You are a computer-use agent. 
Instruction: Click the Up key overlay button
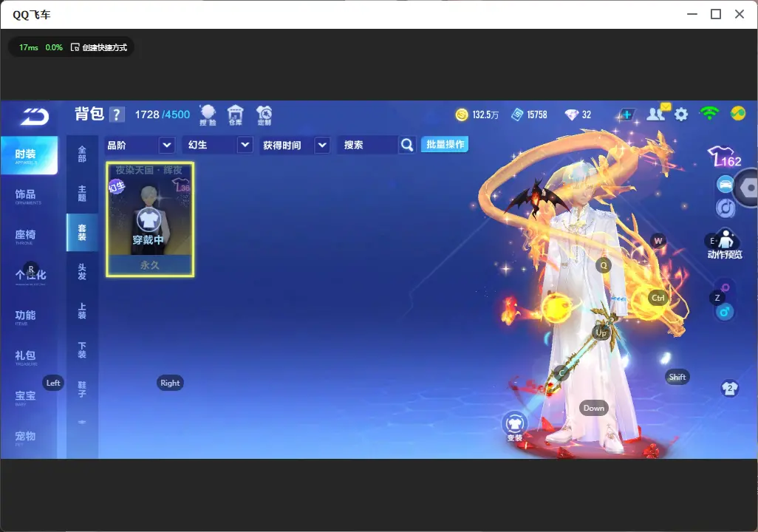coord(601,332)
